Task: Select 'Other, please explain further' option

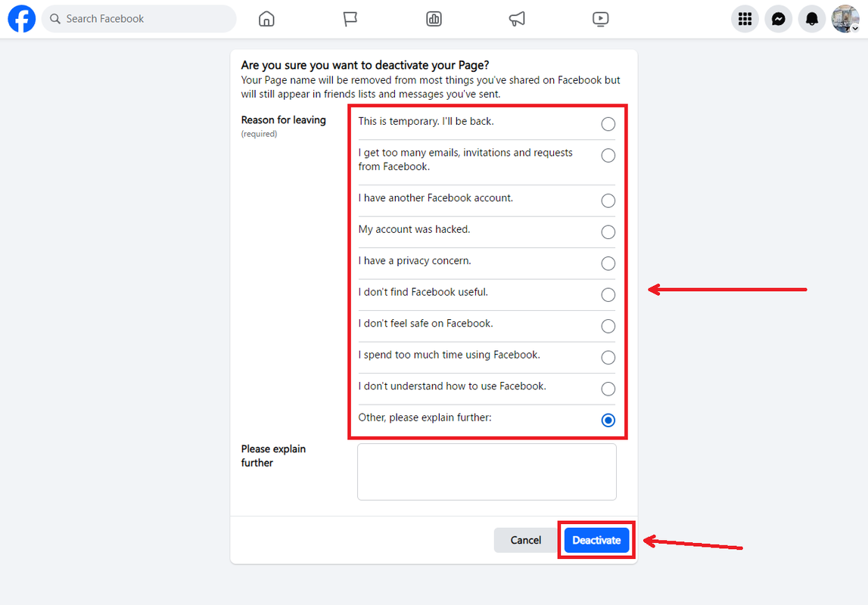Action: click(x=608, y=420)
